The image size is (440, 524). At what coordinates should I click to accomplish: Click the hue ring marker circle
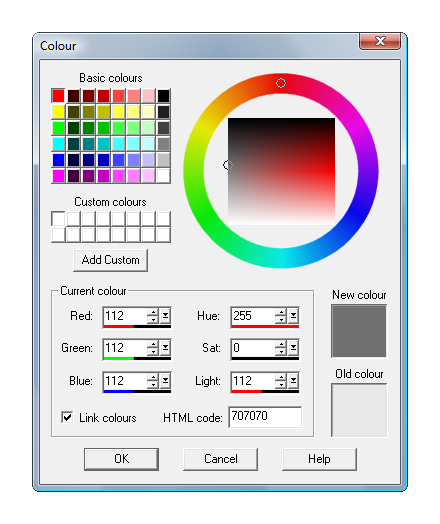281,83
